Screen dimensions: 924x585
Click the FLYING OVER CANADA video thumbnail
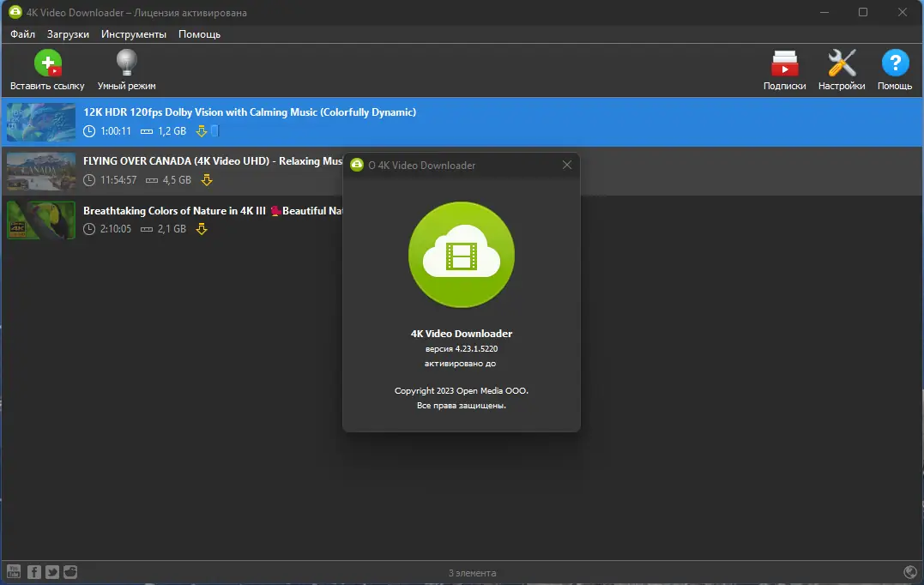click(x=41, y=171)
